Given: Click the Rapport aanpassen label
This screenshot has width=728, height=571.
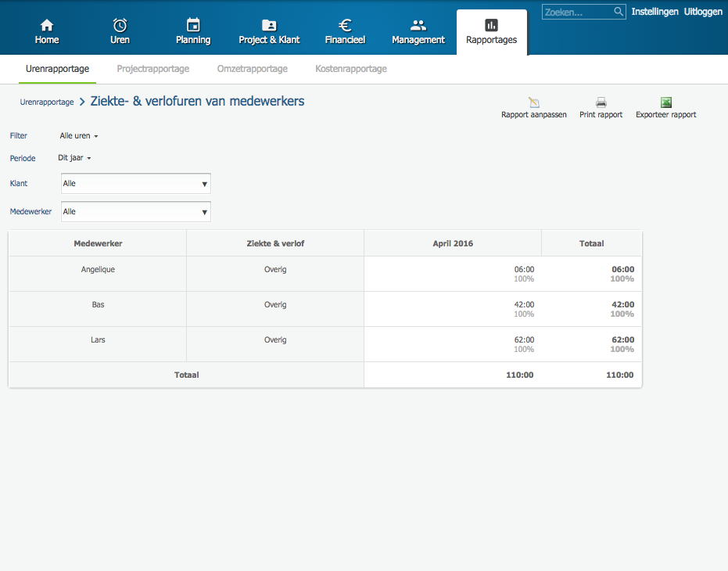Looking at the screenshot, I should point(534,115).
